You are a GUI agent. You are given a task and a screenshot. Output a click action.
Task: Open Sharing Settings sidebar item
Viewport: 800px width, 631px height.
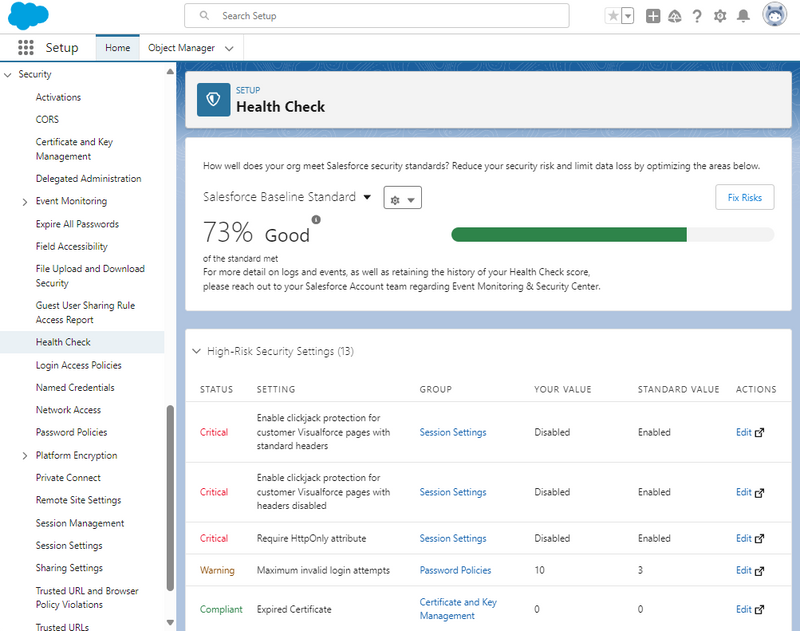point(69,568)
